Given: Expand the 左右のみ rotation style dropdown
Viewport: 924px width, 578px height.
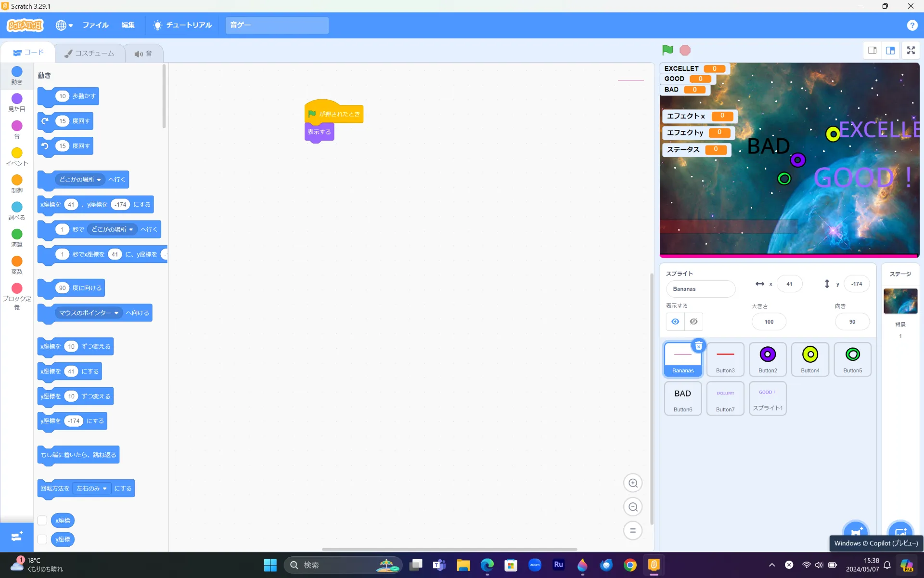Looking at the screenshot, I should tap(92, 488).
